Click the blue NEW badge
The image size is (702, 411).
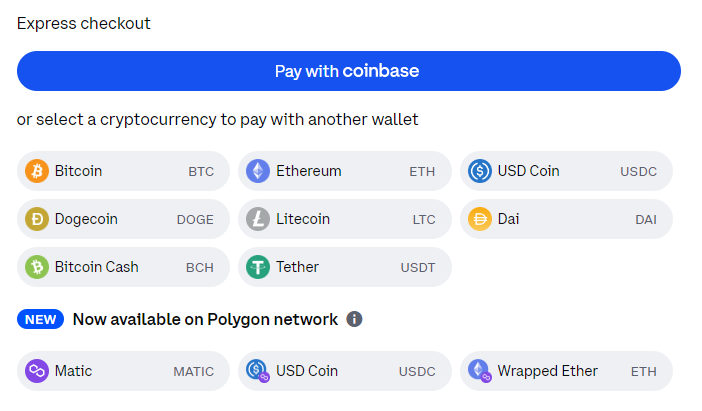pyautogui.click(x=40, y=319)
